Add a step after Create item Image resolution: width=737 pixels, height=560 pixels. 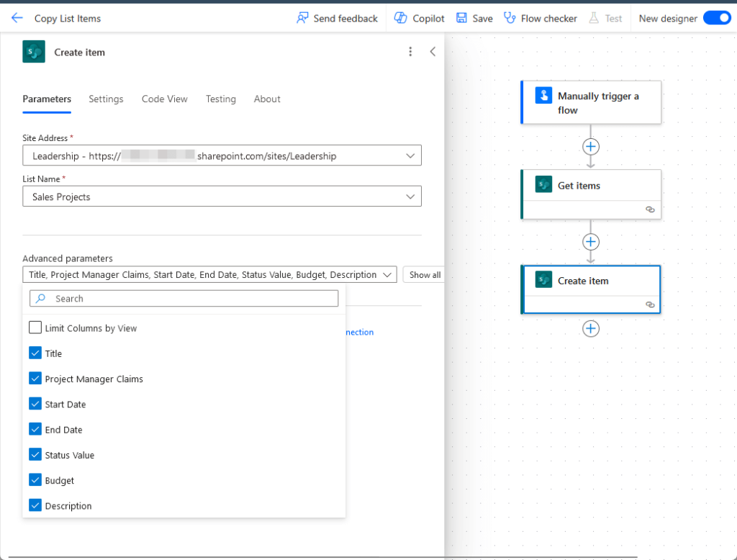[591, 329]
